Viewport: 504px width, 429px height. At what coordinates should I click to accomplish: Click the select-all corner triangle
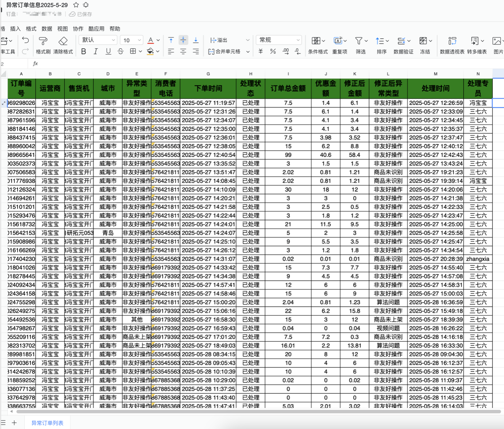pyautogui.click(x=4, y=74)
